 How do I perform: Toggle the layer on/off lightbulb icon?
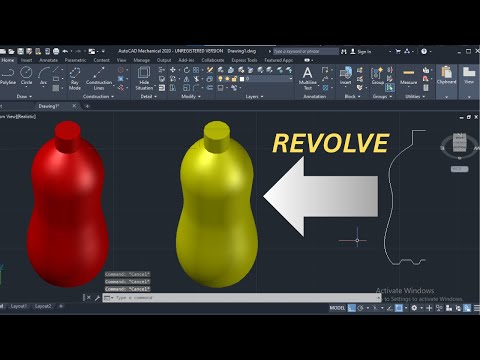[220, 79]
